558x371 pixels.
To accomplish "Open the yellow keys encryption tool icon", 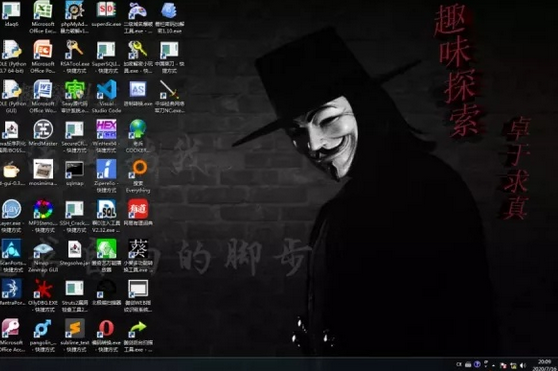I will pyautogui.click(x=138, y=57).
